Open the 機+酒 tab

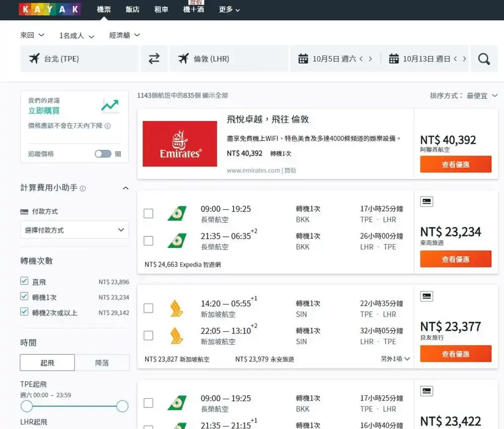tap(194, 10)
